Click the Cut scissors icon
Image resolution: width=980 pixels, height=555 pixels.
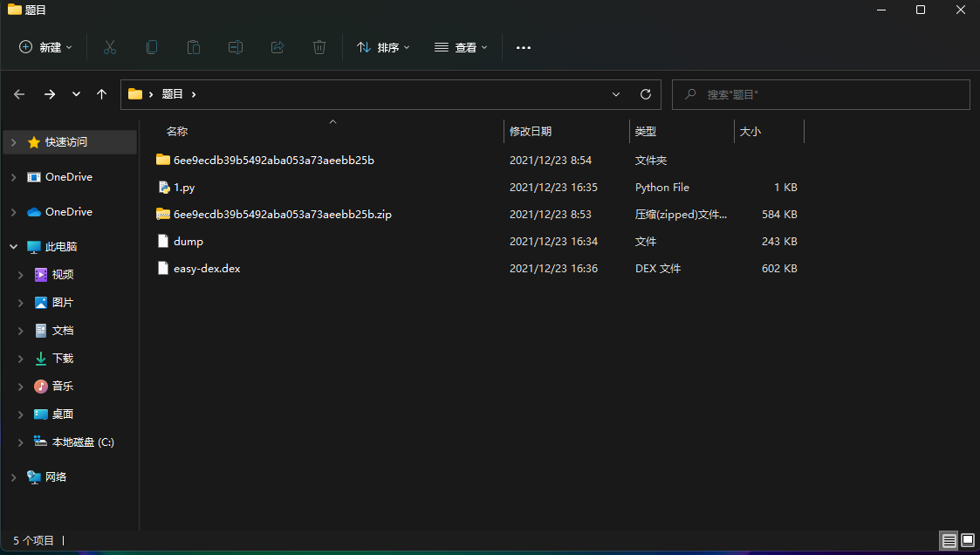click(x=110, y=47)
